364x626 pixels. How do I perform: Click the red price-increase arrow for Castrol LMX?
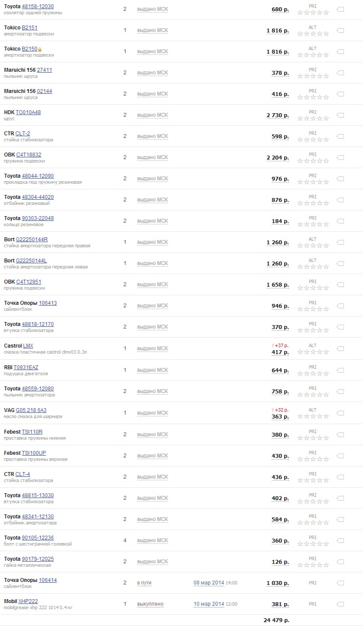point(272,345)
